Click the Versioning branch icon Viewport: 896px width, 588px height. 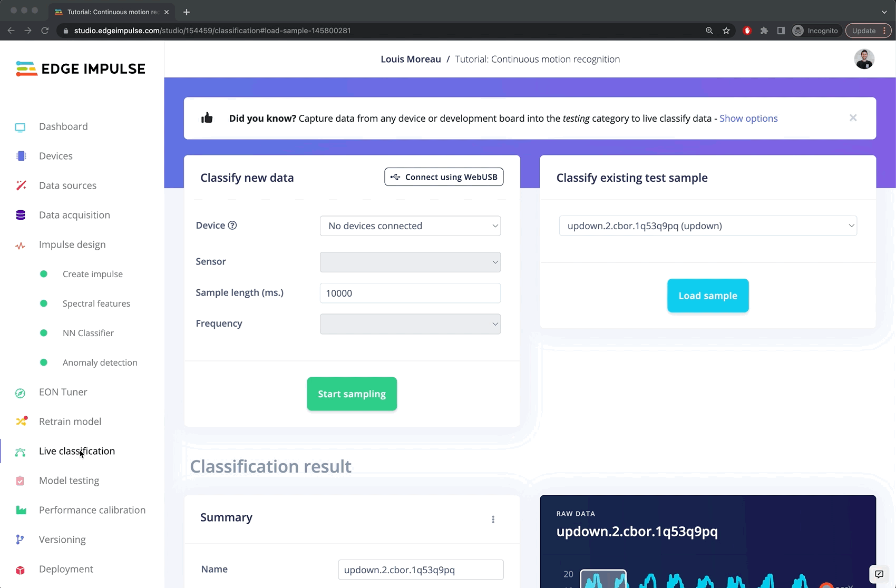(20, 540)
